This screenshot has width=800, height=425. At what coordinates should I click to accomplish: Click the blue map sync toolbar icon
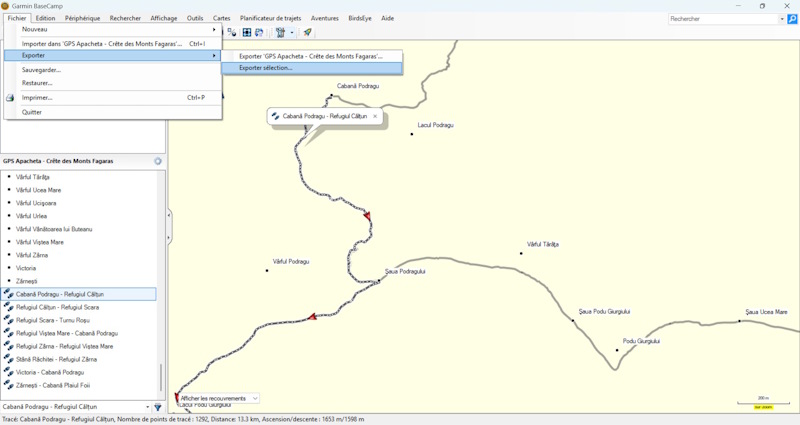click(259, 32)
